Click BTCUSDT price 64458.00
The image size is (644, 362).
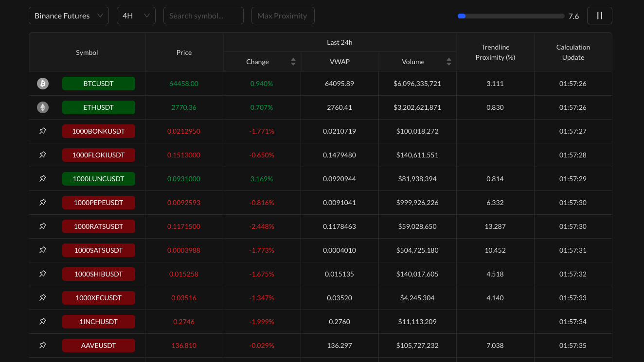184,84
